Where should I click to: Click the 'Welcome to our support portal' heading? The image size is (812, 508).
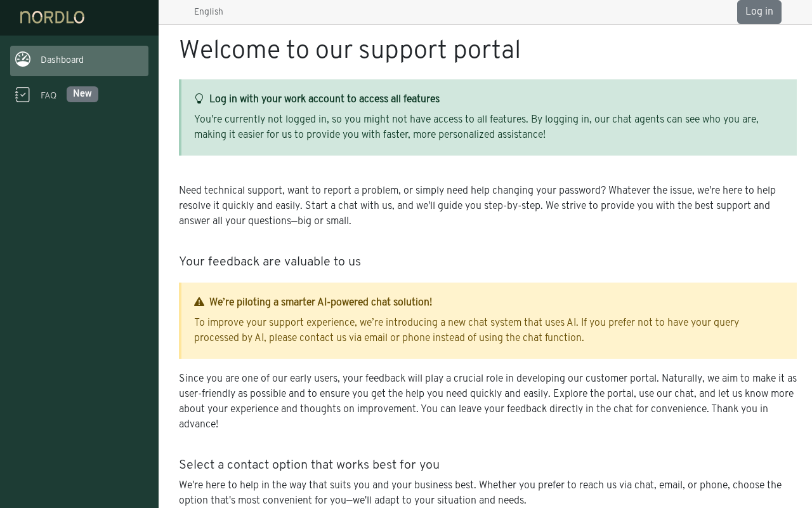tap(350, 51)
